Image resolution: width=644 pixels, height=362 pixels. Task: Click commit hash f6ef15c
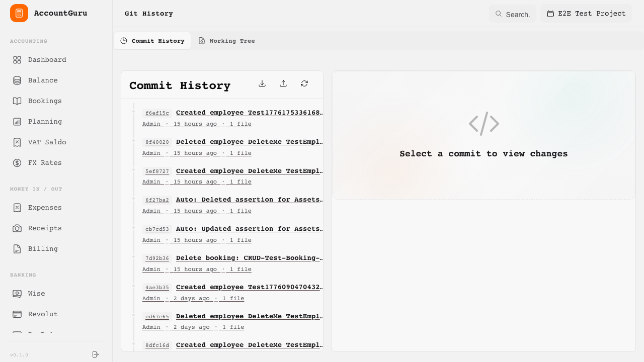coord(157,113)
